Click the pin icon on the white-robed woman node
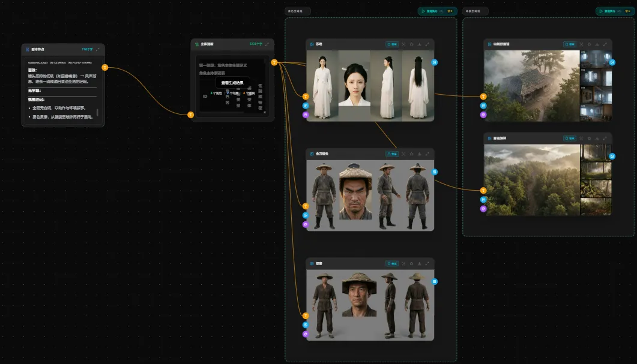 tap(411, 44)
